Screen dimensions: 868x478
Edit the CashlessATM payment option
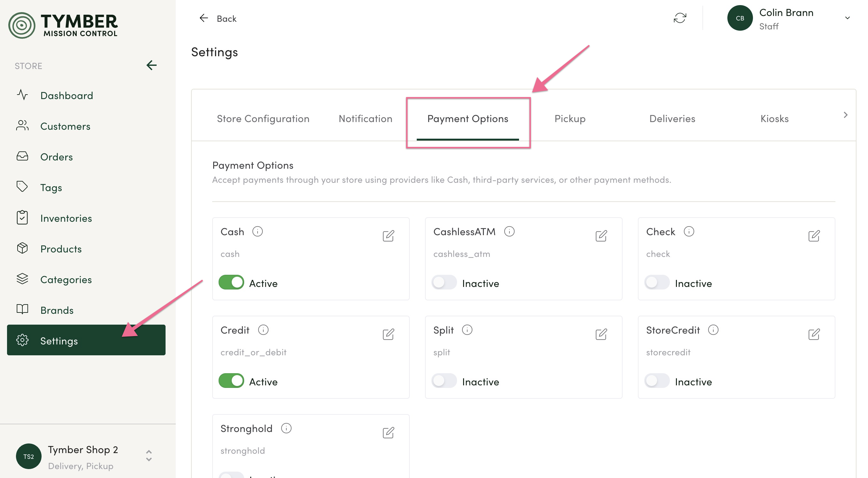coord(601,236)
